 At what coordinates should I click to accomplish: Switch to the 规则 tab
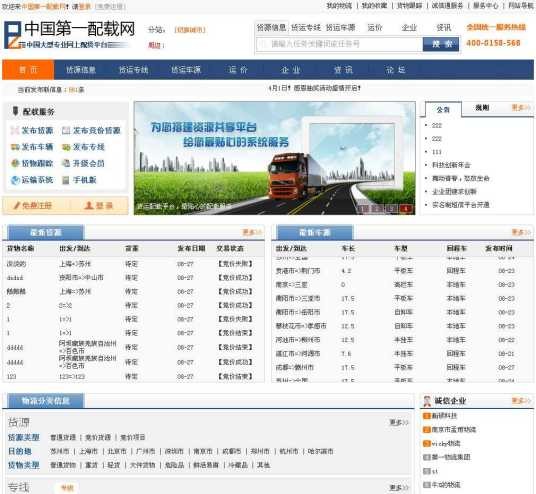click(482, 108)
